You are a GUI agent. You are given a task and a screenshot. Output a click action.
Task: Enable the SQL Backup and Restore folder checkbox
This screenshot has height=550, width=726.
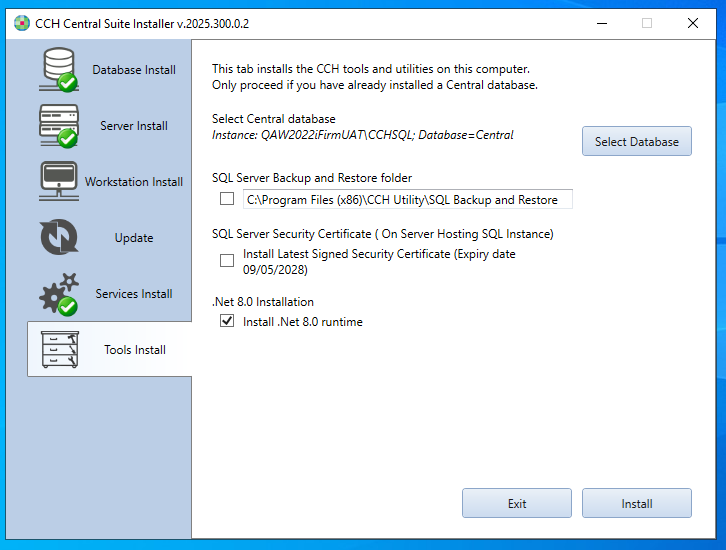click(227, 199)
